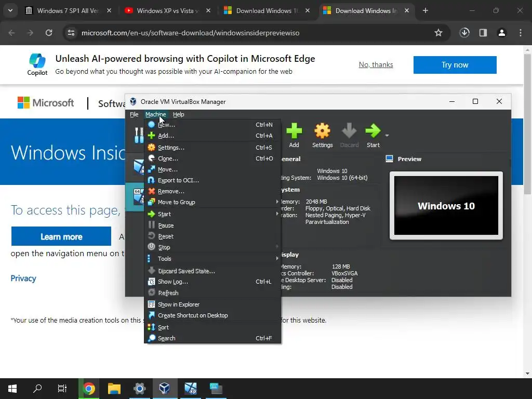532x399 pixels.
Task: Click the VirtualBox Tools icon in sidebar
Action: coord(139,135)
